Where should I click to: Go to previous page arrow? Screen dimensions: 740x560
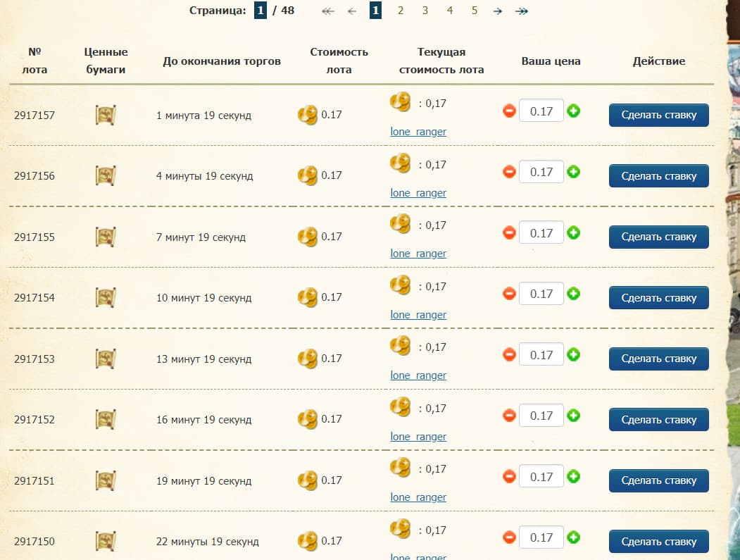point(352,11)
